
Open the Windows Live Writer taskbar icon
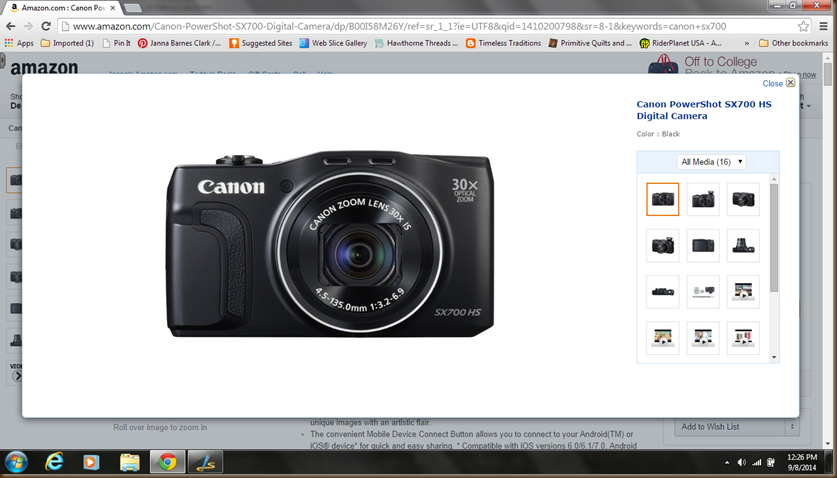click(206, 462)
